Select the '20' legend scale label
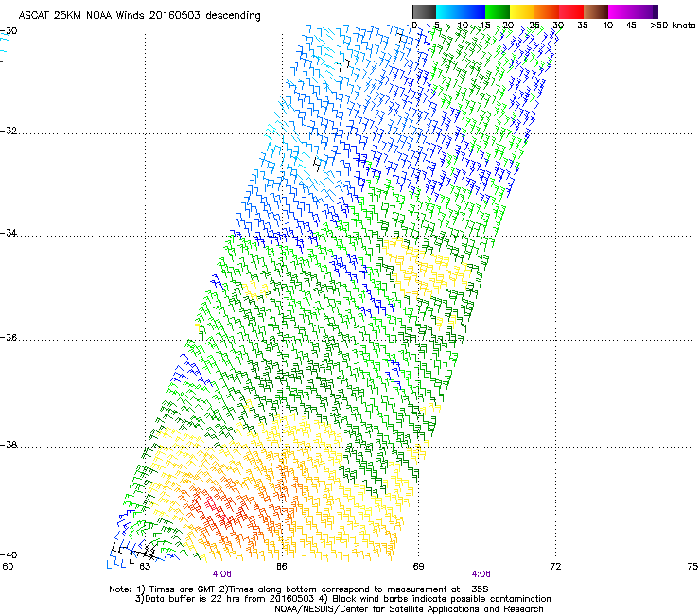This screenshot has width=700, height=615. tap(508, 26)
